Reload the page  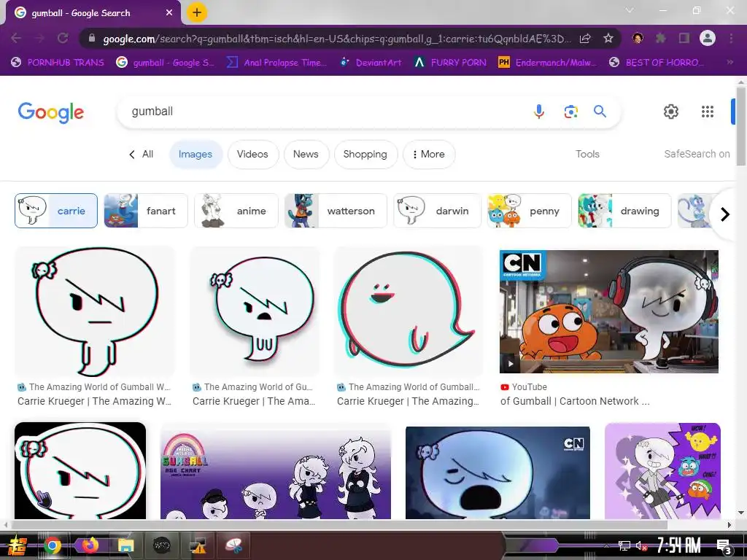(63, 38)
